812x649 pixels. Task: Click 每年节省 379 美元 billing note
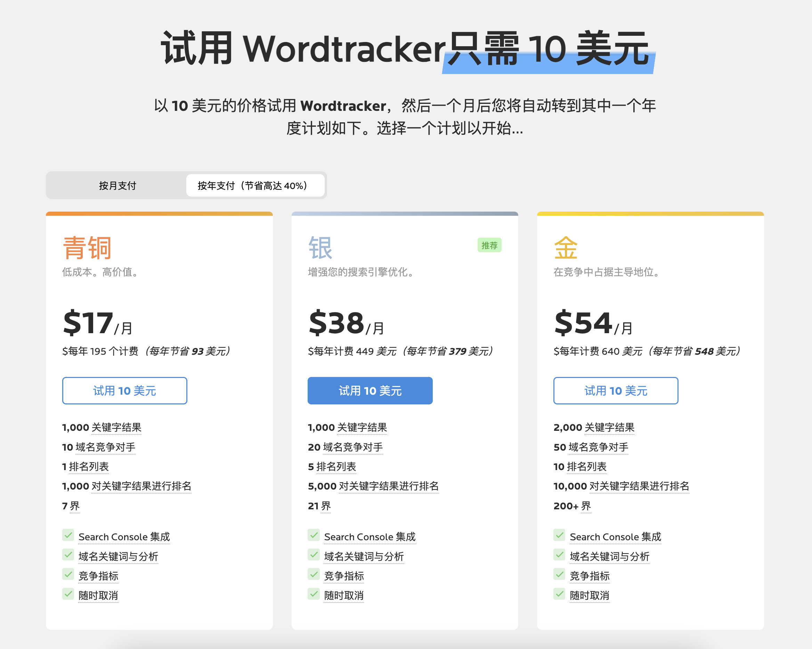click(x=447, y=351)
